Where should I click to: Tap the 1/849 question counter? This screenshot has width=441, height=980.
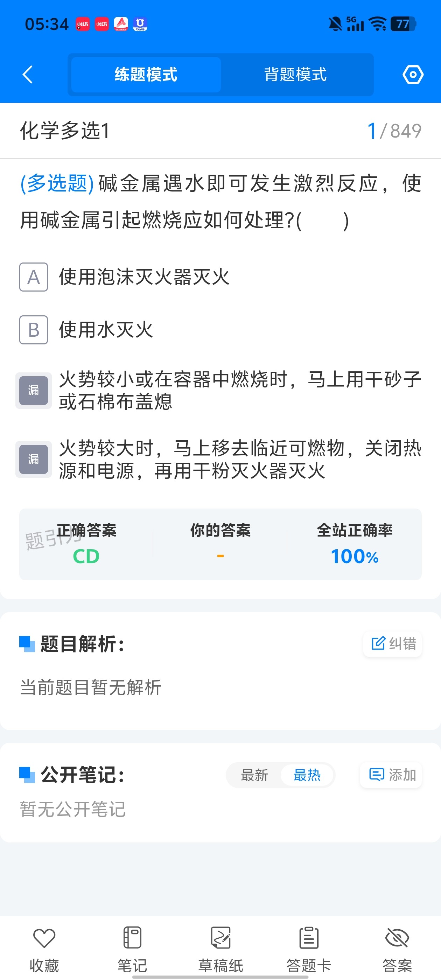[394, 131]
